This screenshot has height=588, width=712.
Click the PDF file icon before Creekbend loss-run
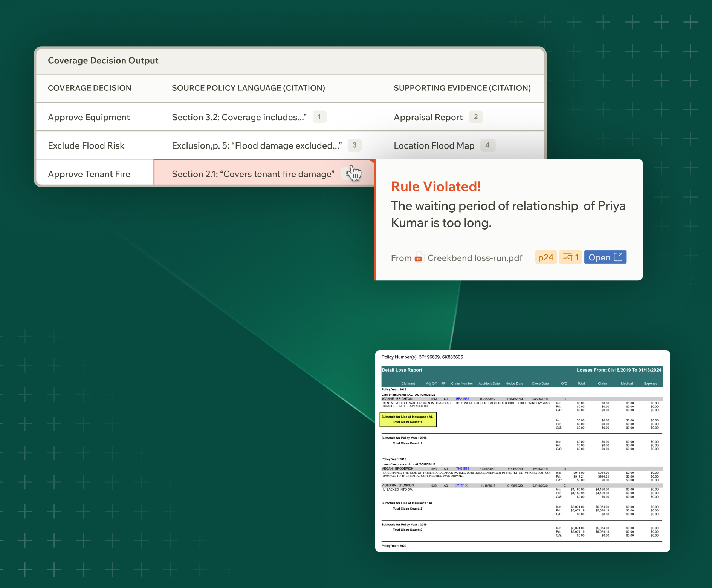(x=418, y=257)
